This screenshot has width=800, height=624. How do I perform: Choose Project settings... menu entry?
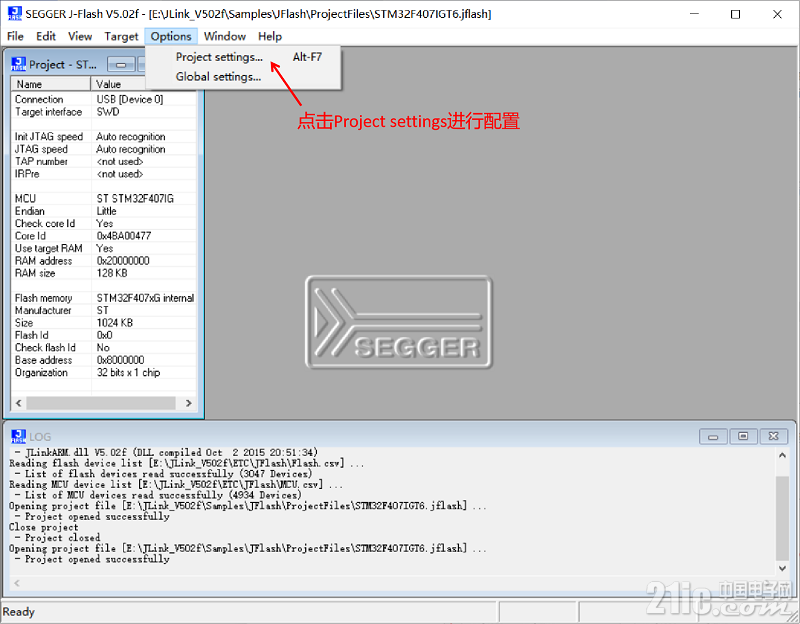(x=243, y=57)
